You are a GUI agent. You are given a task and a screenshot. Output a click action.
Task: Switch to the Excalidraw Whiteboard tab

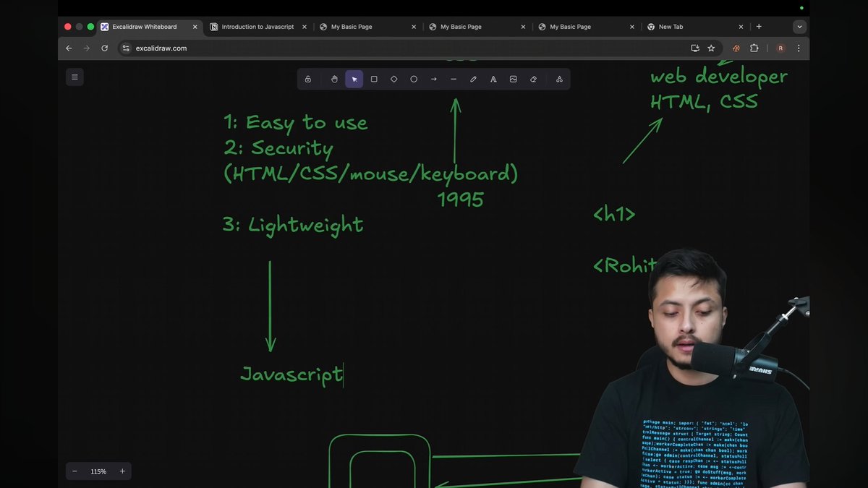pyautogui.click(x=148, y=27)
